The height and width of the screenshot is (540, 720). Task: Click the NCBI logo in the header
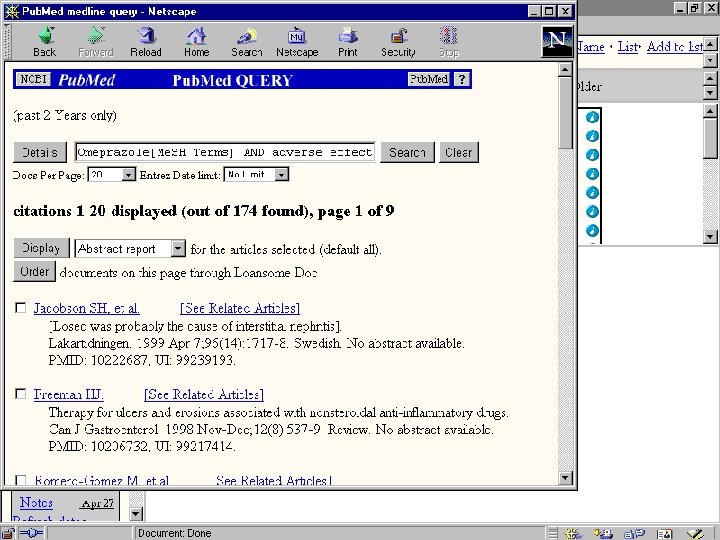[x=34, y=79]
